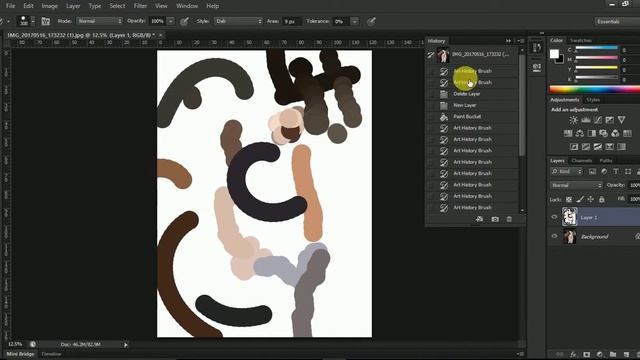Switch to the Styles tab
Screen dimensions: 640x360
[x=593, y=100]
